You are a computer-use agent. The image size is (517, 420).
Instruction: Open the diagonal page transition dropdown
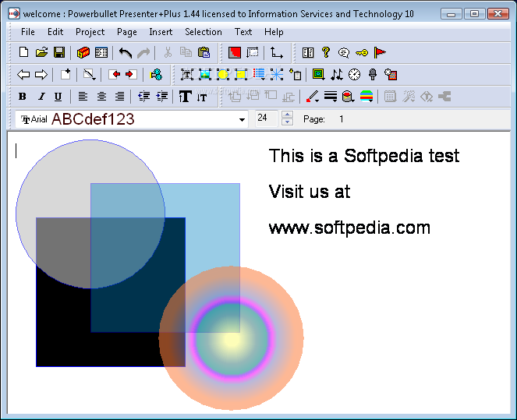(90, 75)
